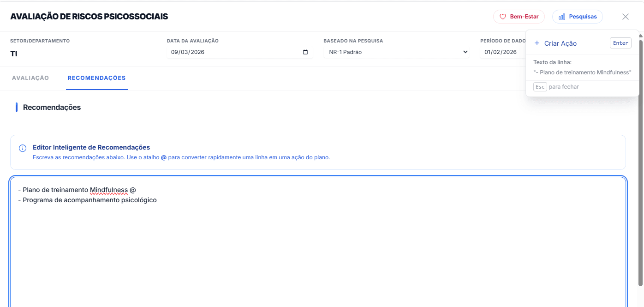This screenshot has width=644, height=307.
Task: Close the risk assessment dialog with X
Action: 625,17
